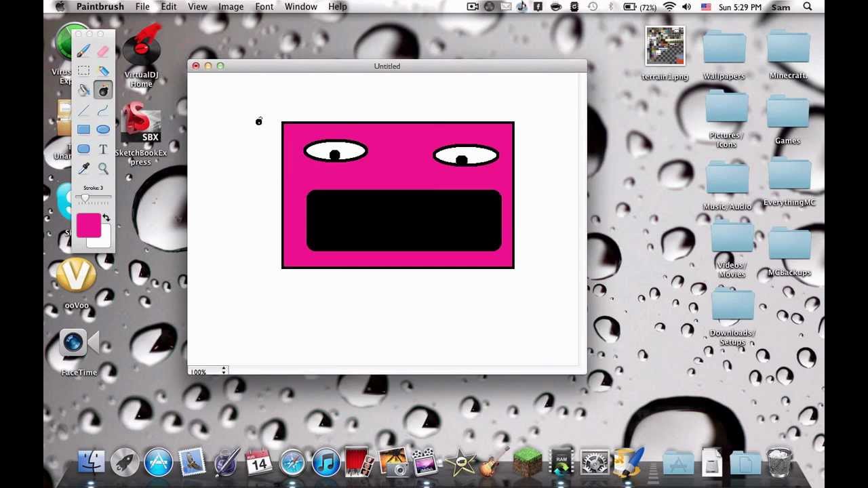
Task: Select the Minecraft desktop folder
Action: click(788, 54)
